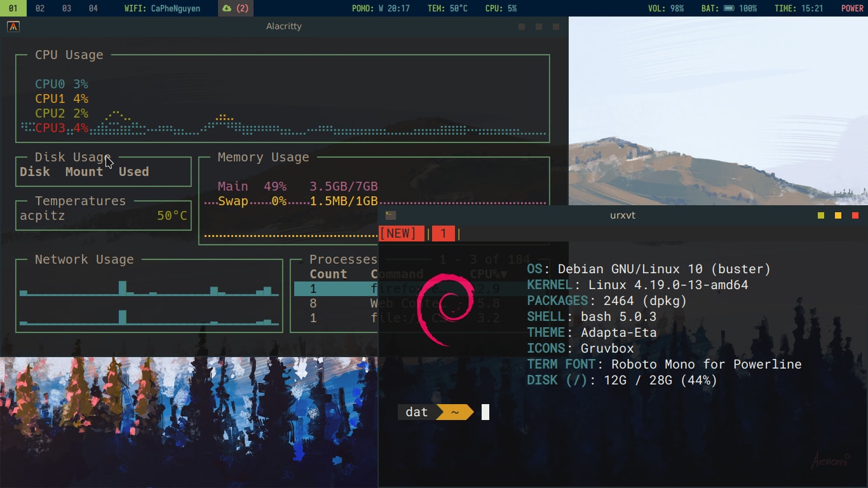Click the dat user prompt segment
Viewport: 868px width, 488px height.
(417, 412)
